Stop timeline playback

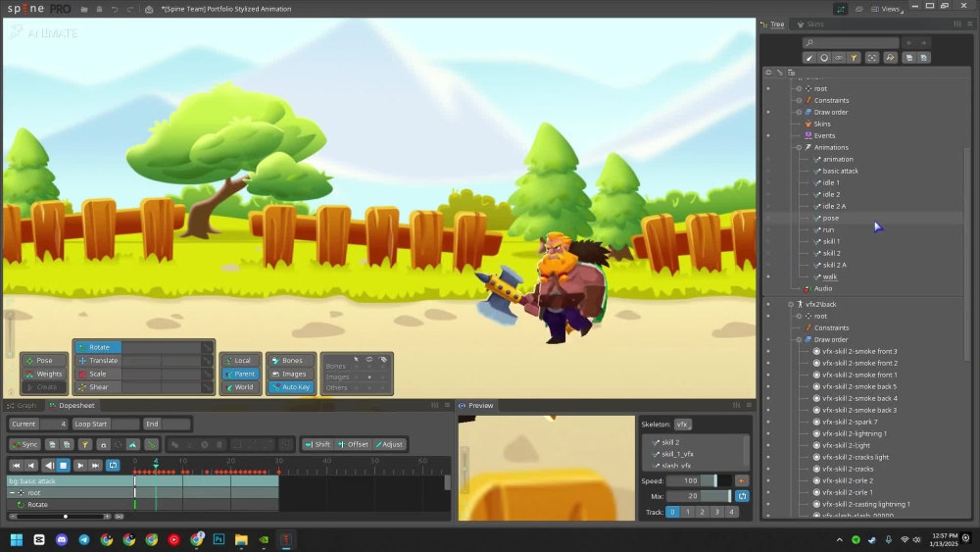pyautogui.click(x=63, y=465)
